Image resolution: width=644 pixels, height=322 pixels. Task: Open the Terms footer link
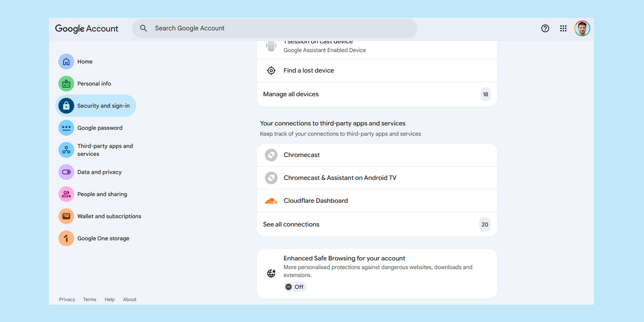click(90, 299)
